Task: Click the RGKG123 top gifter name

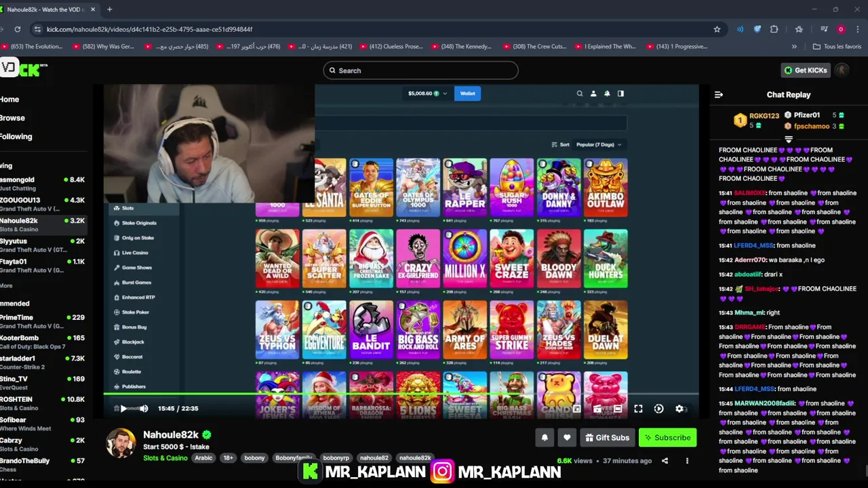Action: [764, 116]
